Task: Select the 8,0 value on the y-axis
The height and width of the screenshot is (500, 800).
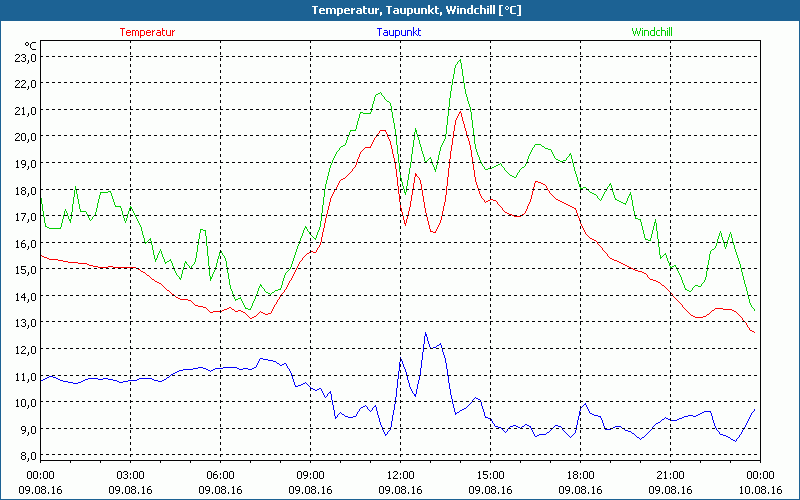Action: pos(25,456)
